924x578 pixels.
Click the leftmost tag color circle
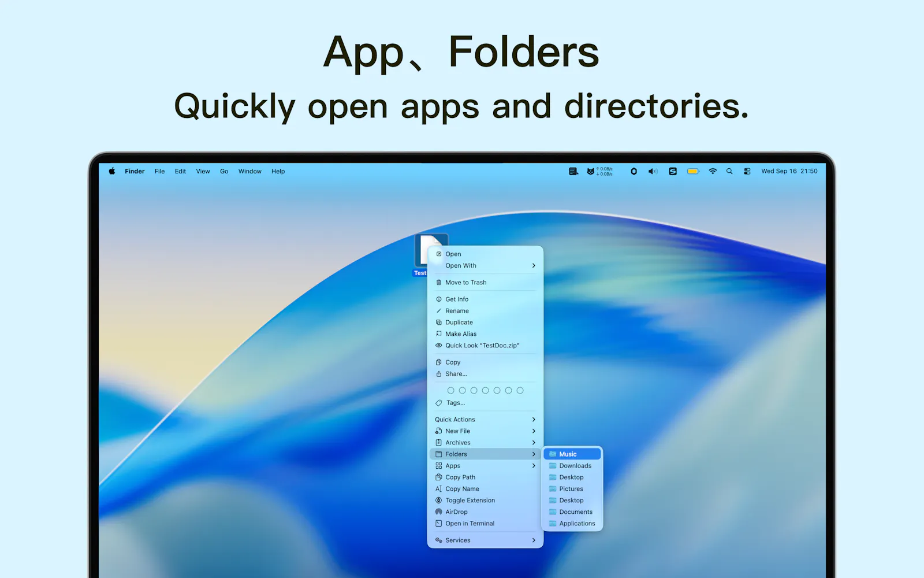[x=450, y=391]
